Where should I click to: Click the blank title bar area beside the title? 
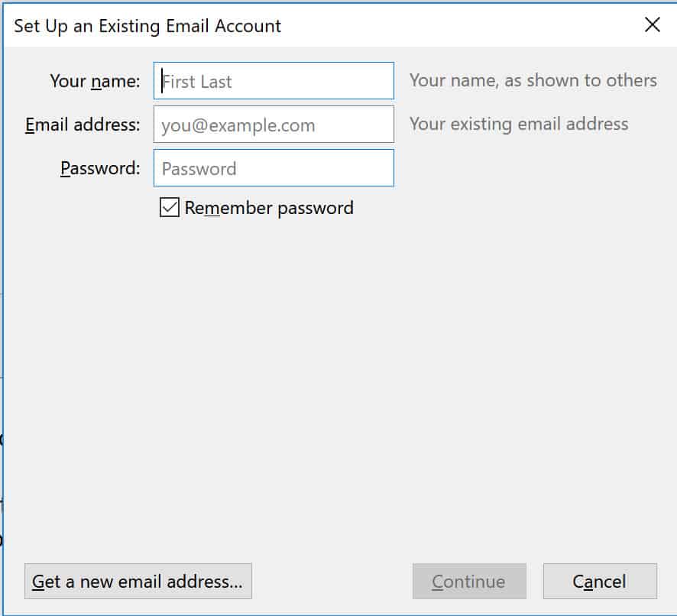(x=458, y=26)
